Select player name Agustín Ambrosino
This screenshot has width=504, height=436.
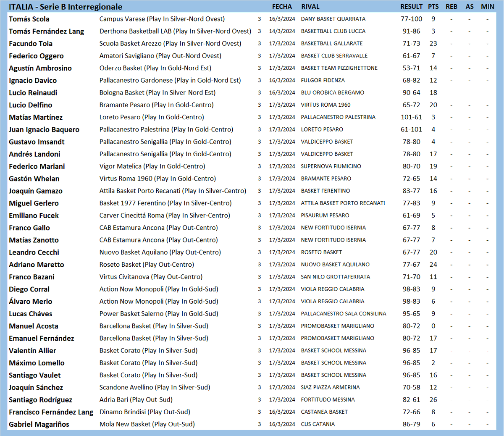coord(40,68)
